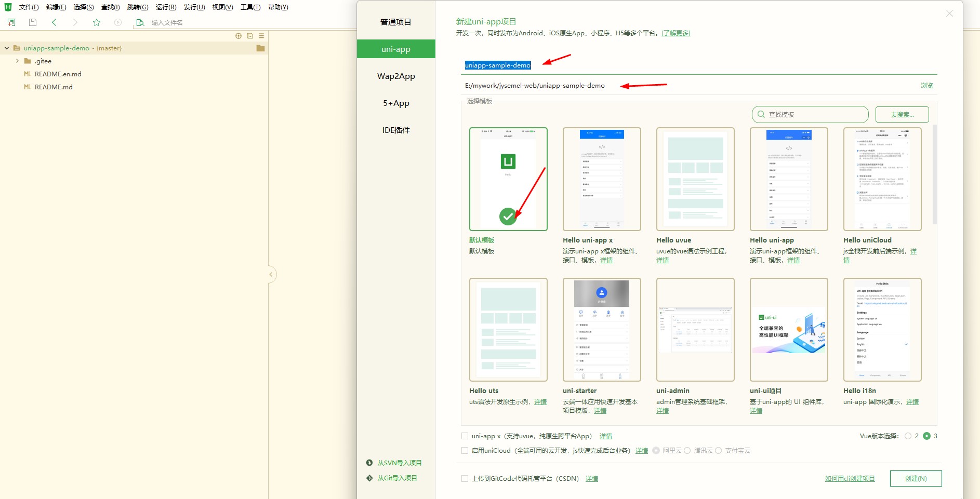Image resolution: width=980 pixels, height=499 pixels.
Task: Select the uni-starter template thumbnail
Action: click(602, 330)
